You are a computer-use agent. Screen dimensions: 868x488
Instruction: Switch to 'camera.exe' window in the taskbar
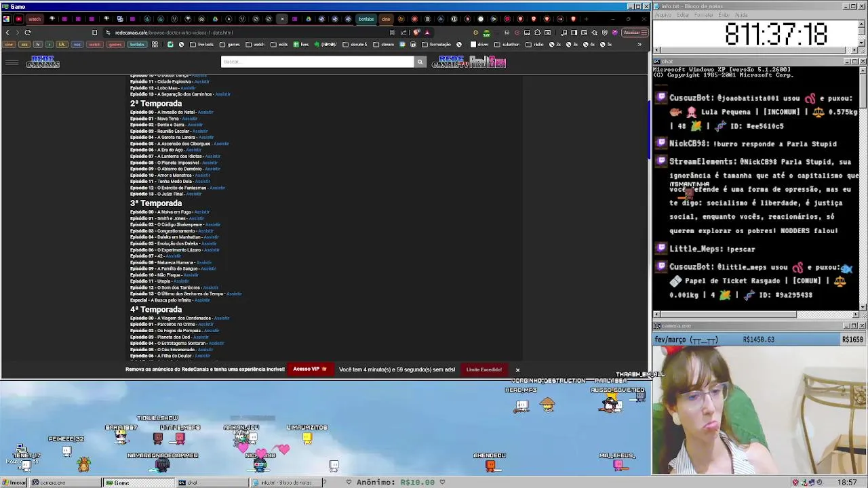pos(66,483)
